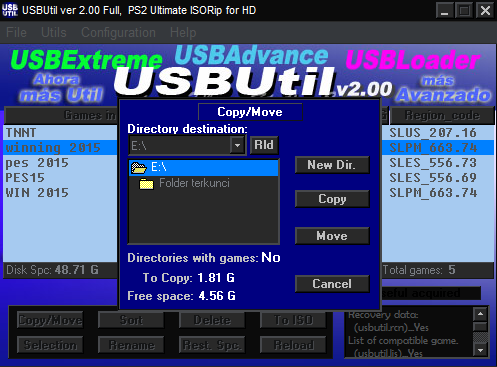Click the bottom Reload button
Viewport: 497px width, 367px height.
pos(293,345)
